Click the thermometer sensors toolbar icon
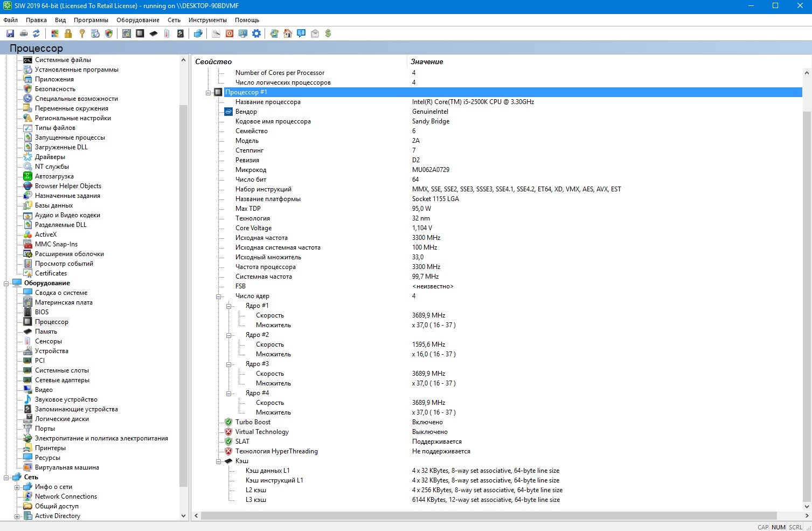The height and width of the screenshot is (531, 812). tap(166, 33)
